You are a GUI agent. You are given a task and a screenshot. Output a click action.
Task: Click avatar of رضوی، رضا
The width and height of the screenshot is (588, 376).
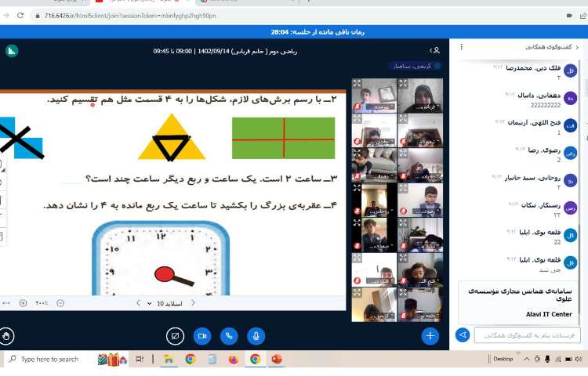click(x=570, y=153)
